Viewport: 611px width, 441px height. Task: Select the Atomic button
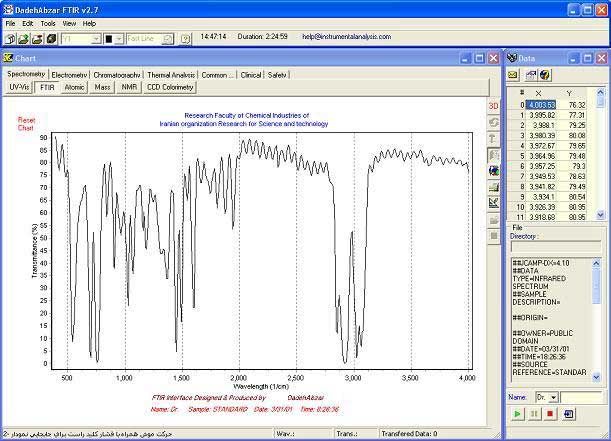click(x=74, y=87)
